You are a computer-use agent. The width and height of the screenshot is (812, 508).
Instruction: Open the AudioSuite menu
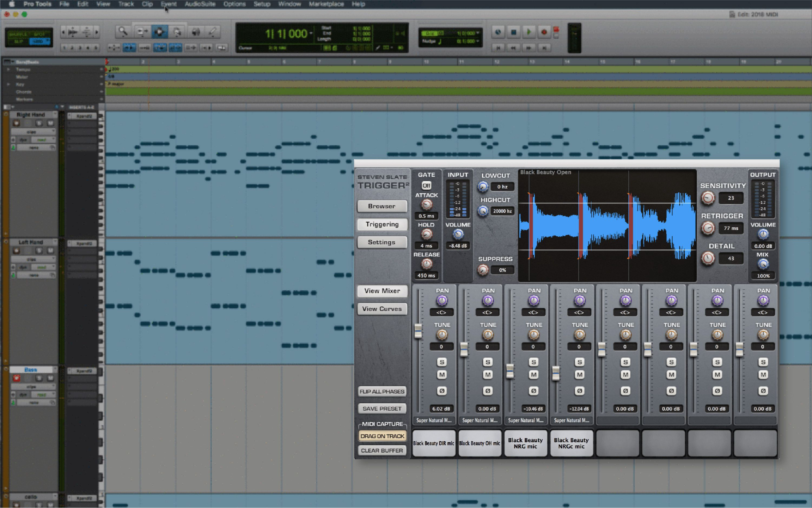click(200, 4)
